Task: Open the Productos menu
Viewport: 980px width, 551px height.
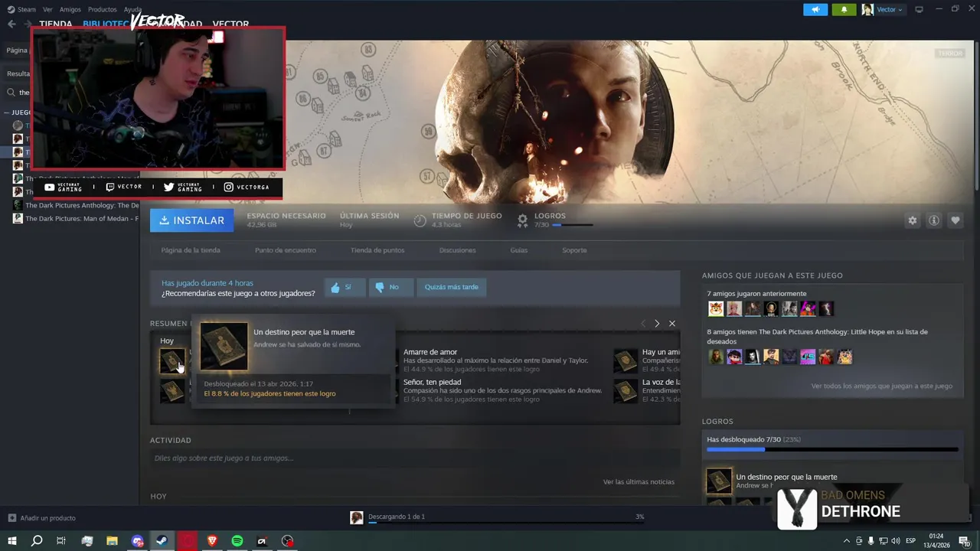Action: point(102,9)
